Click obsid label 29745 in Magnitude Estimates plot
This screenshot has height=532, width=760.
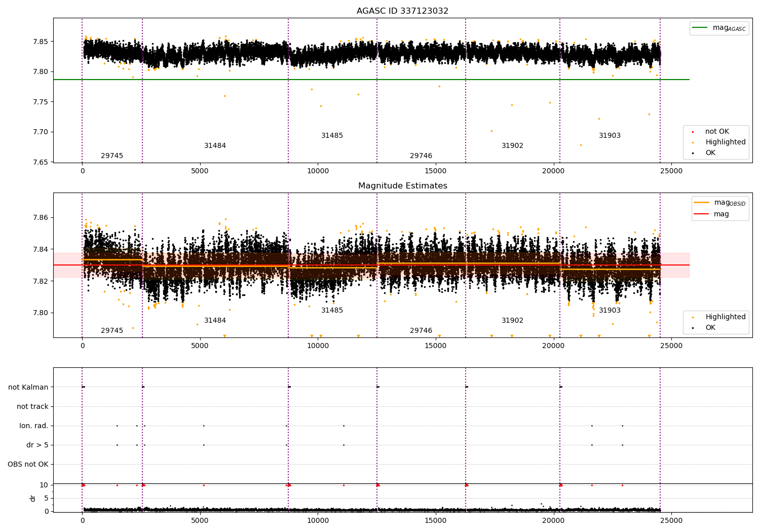(112, 331)
